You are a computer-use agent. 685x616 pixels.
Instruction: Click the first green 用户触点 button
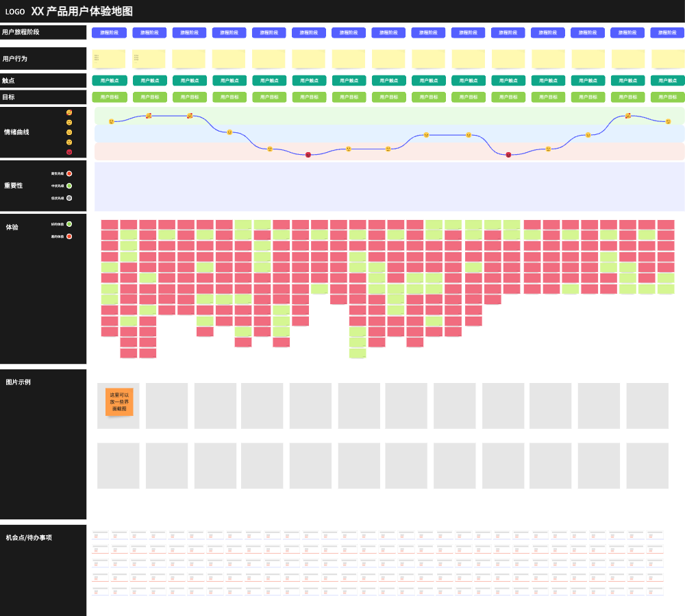[110, 80]
